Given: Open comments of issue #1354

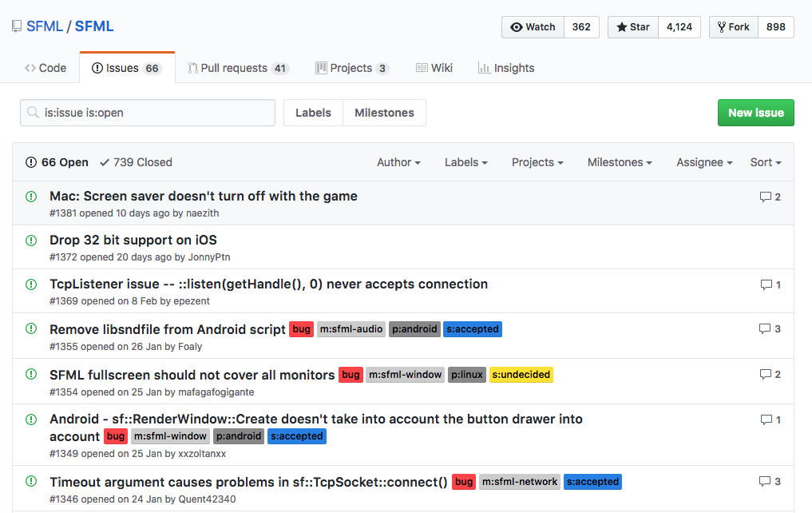Looking at the screenshot, I should coord(770,375).
